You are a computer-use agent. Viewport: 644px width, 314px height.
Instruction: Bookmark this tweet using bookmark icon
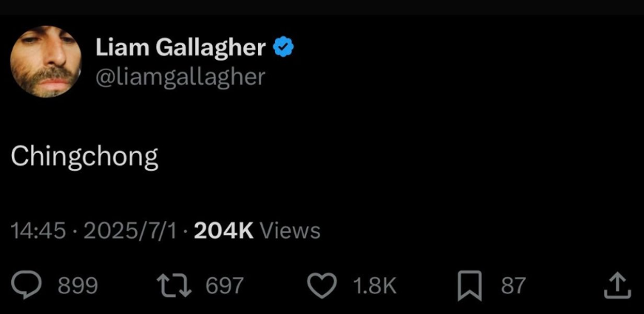pyautogui.click(x=469, y=286)
